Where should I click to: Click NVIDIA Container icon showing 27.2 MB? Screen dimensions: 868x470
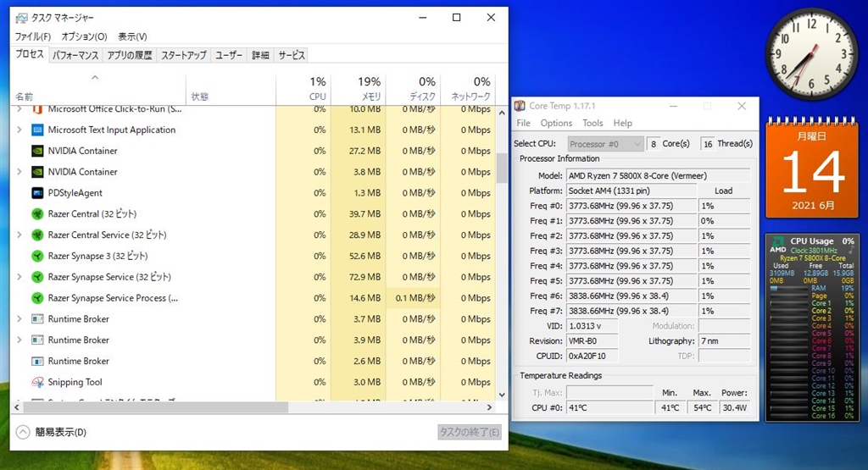click(37, 151)
